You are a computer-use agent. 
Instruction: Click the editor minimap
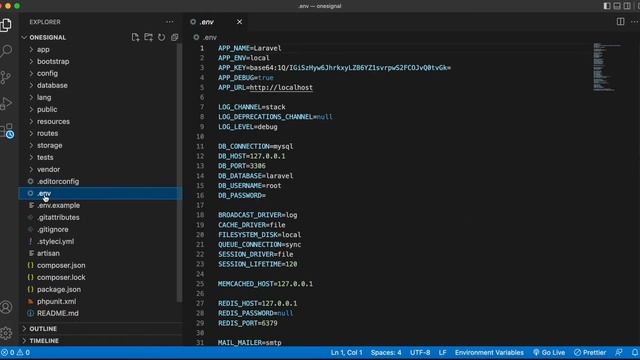pos(607,67)
